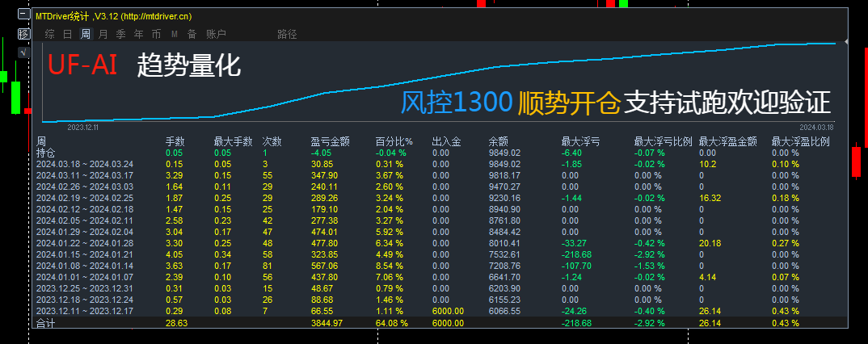Switch to the 月 monthly tab

click(103, 34)
